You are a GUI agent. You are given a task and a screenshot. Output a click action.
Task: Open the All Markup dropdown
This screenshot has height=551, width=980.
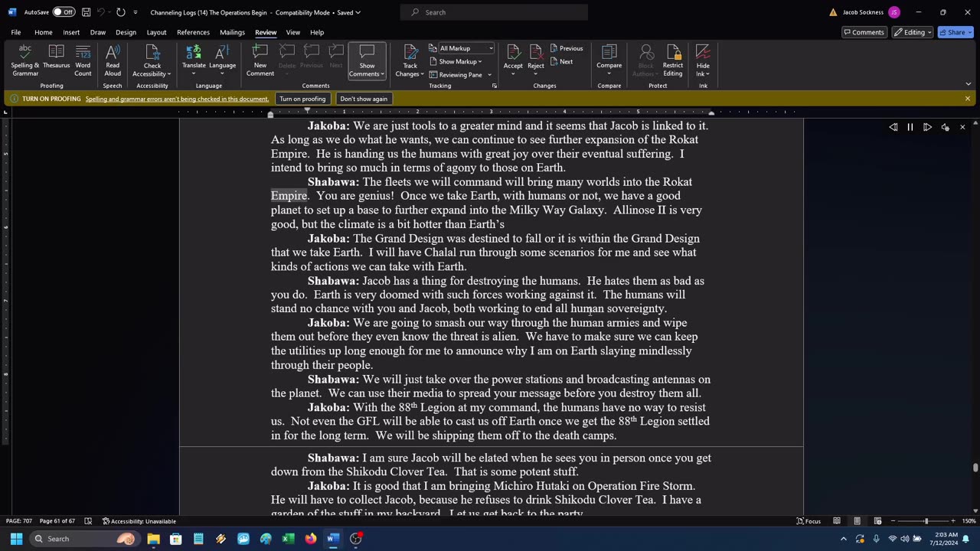[x=462, y=48]
